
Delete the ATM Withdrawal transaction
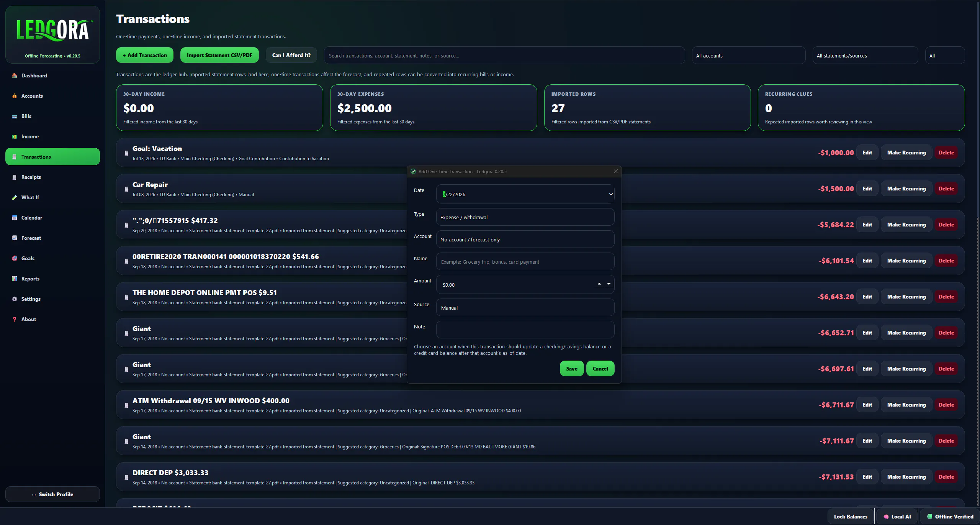(x=946, y=405)
